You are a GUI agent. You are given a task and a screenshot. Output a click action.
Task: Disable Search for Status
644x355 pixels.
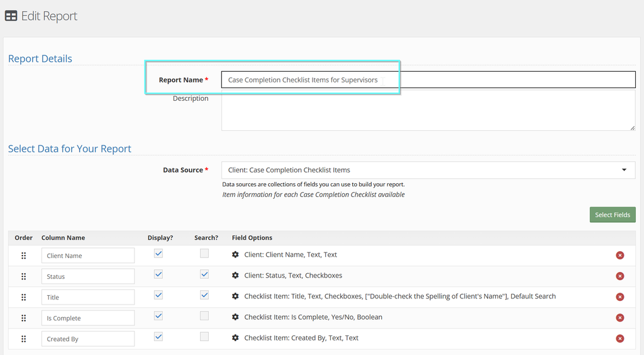204,274
